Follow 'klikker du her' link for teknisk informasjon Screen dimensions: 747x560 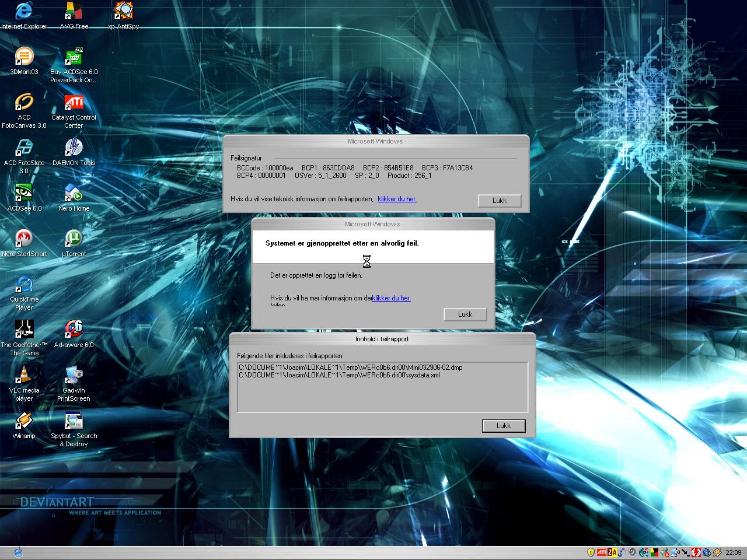pos(397,199)
